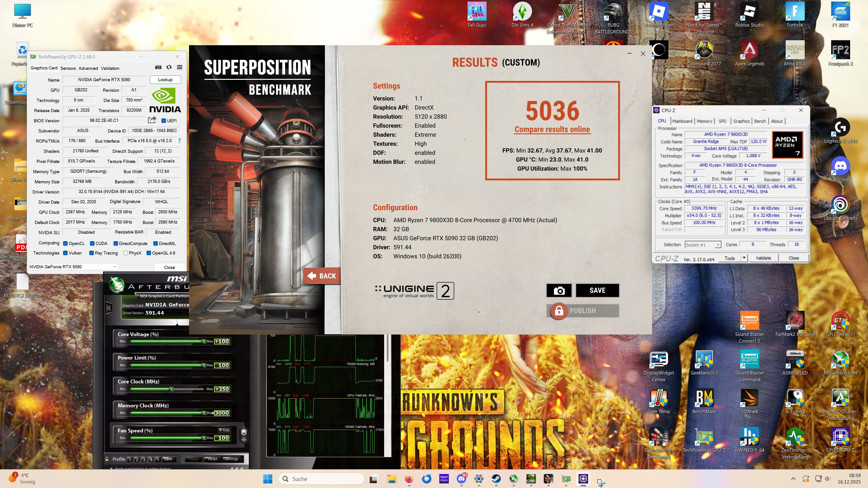Toggle the UEFI checkbox

click(164, 120)
